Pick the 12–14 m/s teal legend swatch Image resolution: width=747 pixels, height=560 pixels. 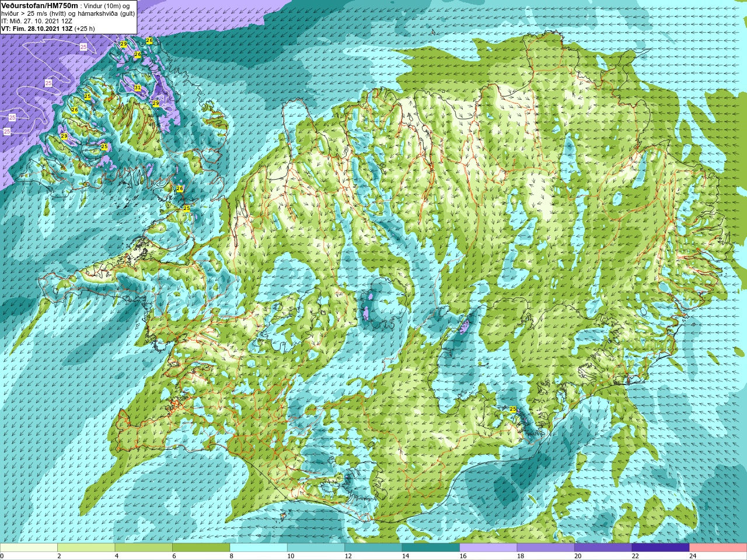click(373, 548)
